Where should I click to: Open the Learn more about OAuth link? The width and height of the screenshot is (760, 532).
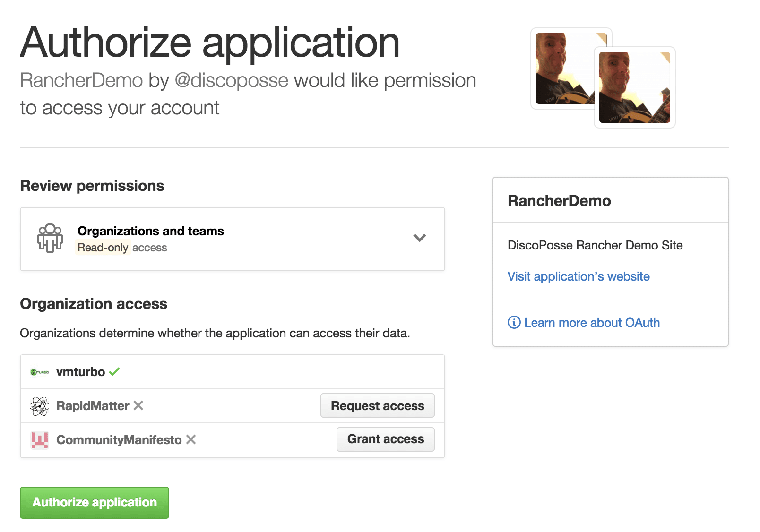point(592,323)
